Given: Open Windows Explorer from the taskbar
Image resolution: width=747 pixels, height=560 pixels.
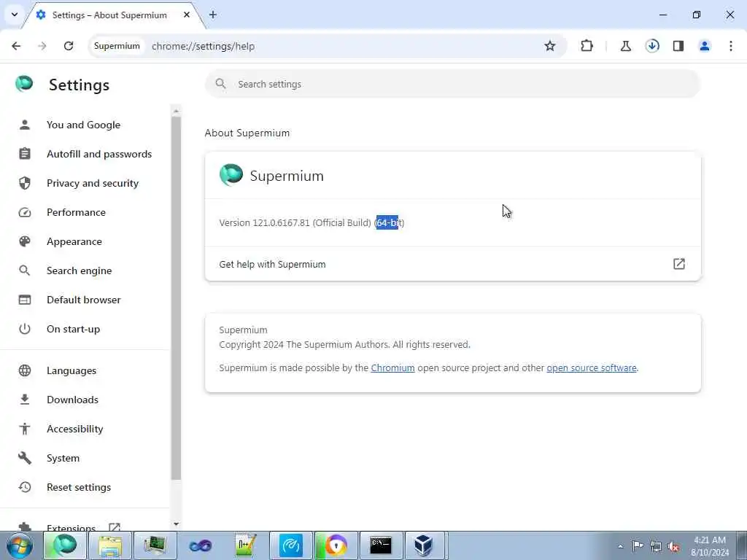Looking at the screenshot, I should (x=110, y=545).
